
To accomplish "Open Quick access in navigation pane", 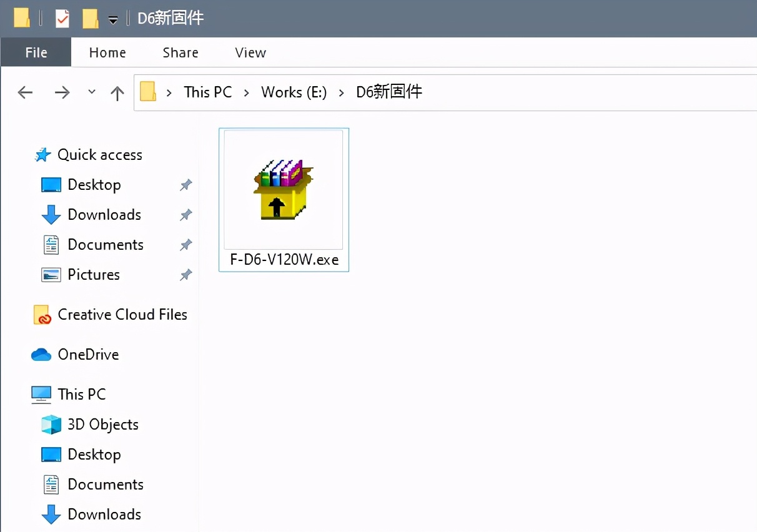I will (100, 155).
